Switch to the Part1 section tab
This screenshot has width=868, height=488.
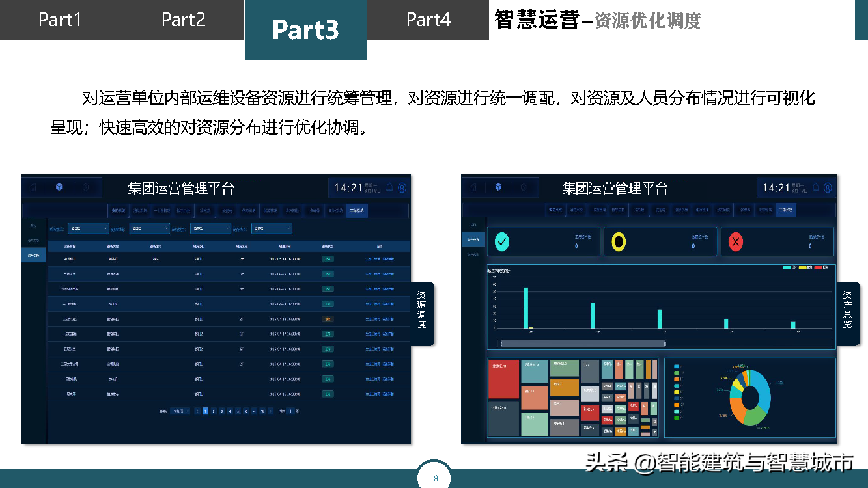tap(61, 20)
